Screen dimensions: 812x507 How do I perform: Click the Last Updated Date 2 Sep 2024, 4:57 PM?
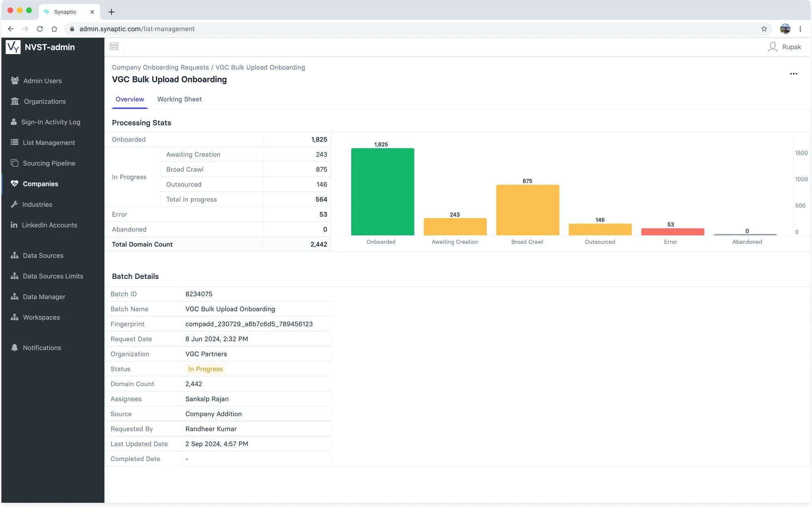217,444
